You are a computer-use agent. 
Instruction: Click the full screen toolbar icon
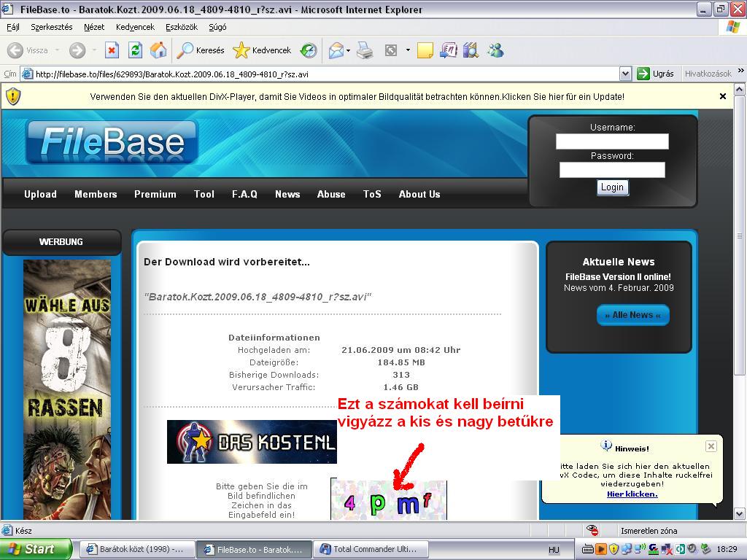click(x=391, y=50)
